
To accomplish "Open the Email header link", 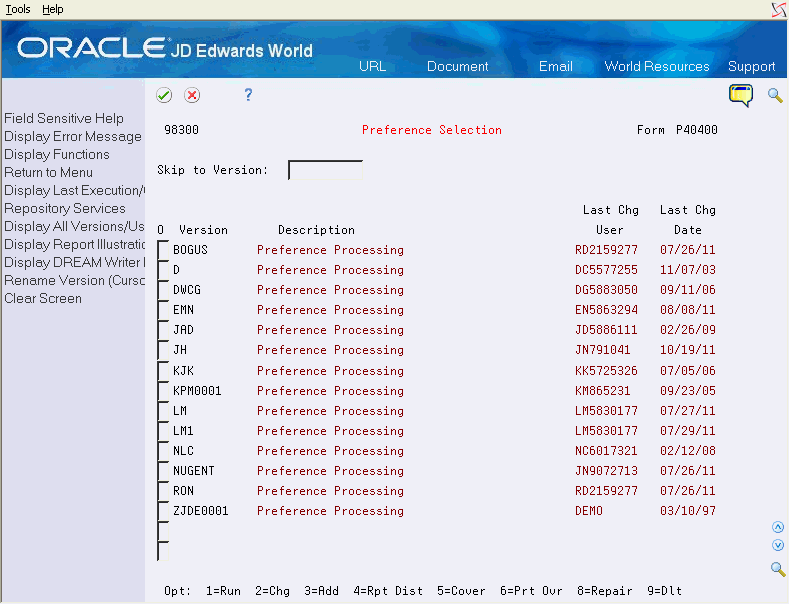I will click(556, 66).
